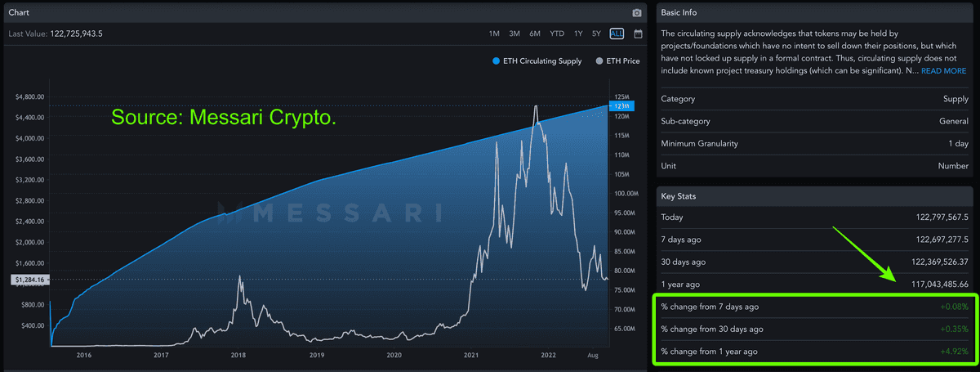Show the 1Y time range
980x372 pixels.
578,34
